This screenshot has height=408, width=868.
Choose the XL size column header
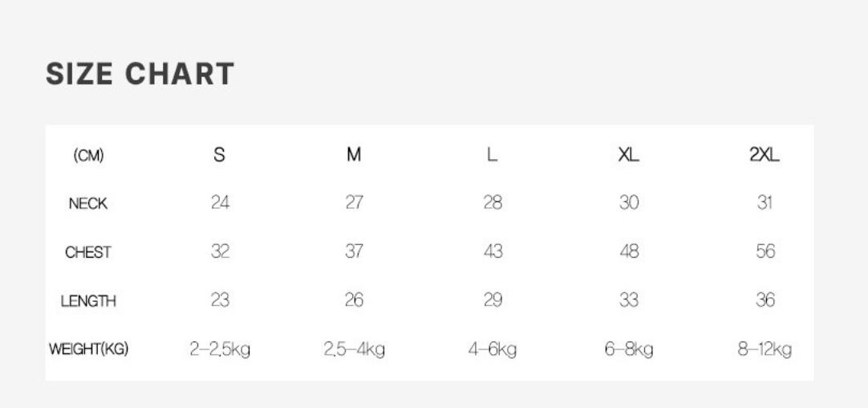629,155
